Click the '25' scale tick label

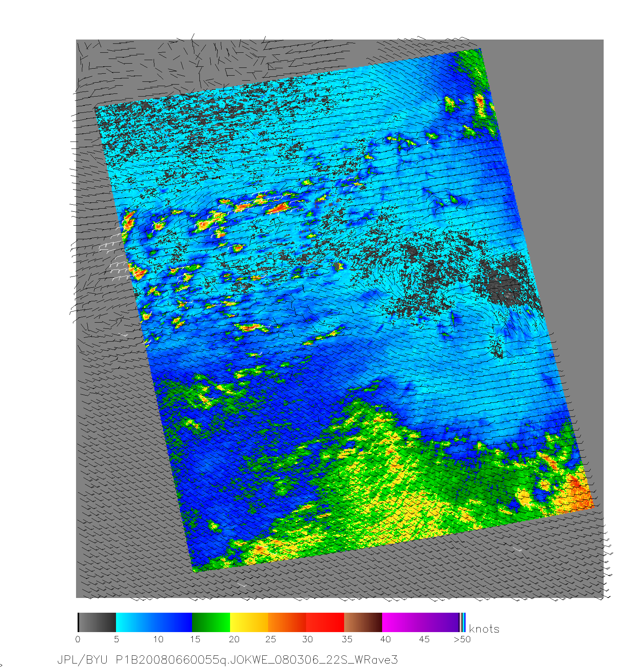tap(270, 639)
